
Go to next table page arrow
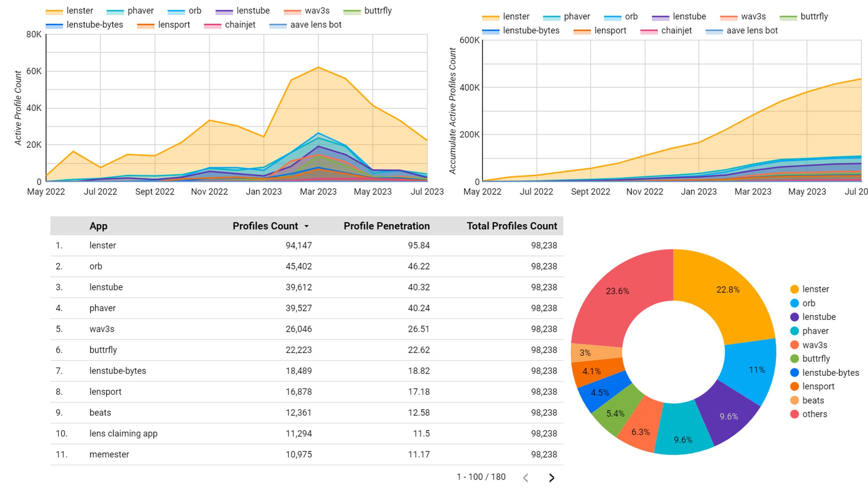click(x=552, y=478)
